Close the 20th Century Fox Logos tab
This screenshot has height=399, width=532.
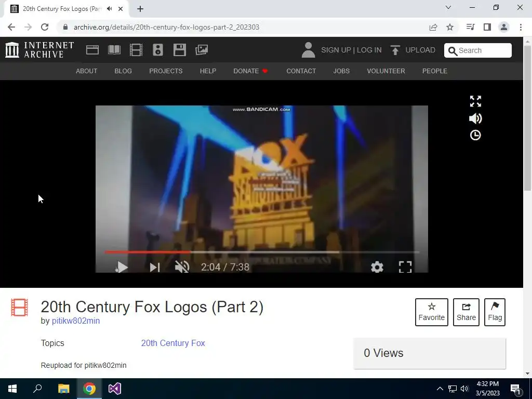(x=121, y=9)
